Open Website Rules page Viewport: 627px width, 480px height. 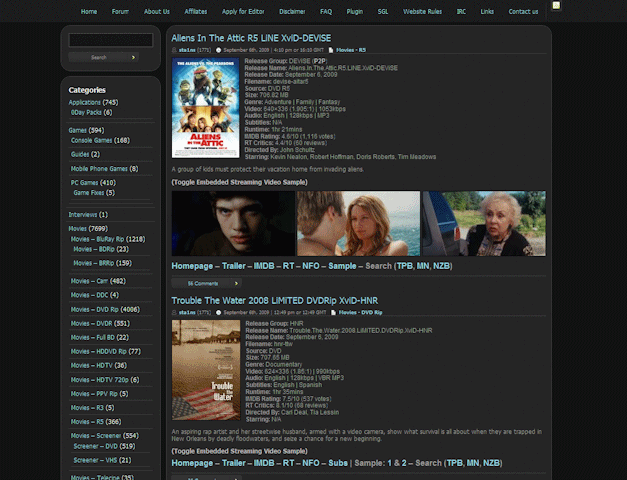pos(422,12)
